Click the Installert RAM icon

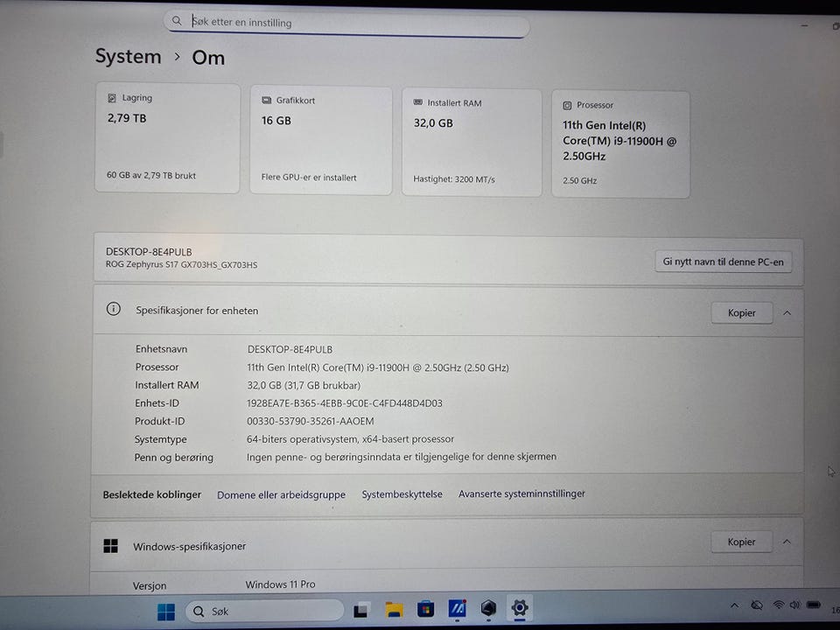tap(418, 102)
